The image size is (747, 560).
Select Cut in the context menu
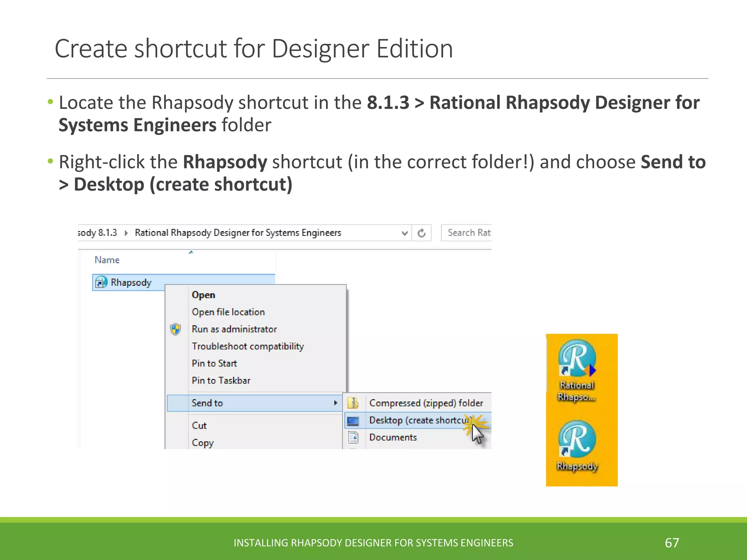[x=199, y=425]
